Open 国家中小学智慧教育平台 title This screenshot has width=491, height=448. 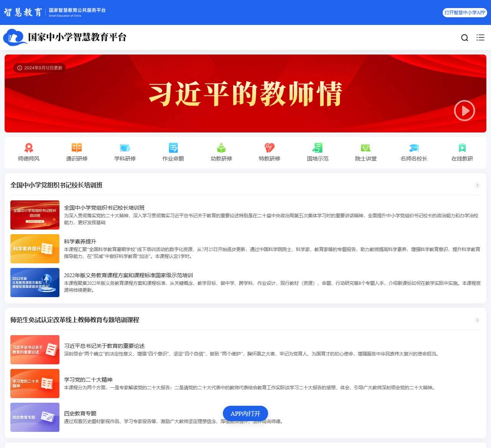coord(77,37)
